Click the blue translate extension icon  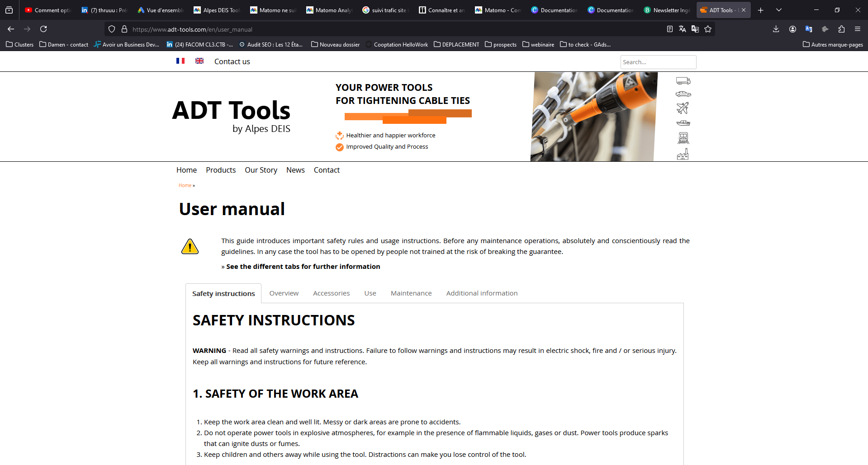(809, 29)
